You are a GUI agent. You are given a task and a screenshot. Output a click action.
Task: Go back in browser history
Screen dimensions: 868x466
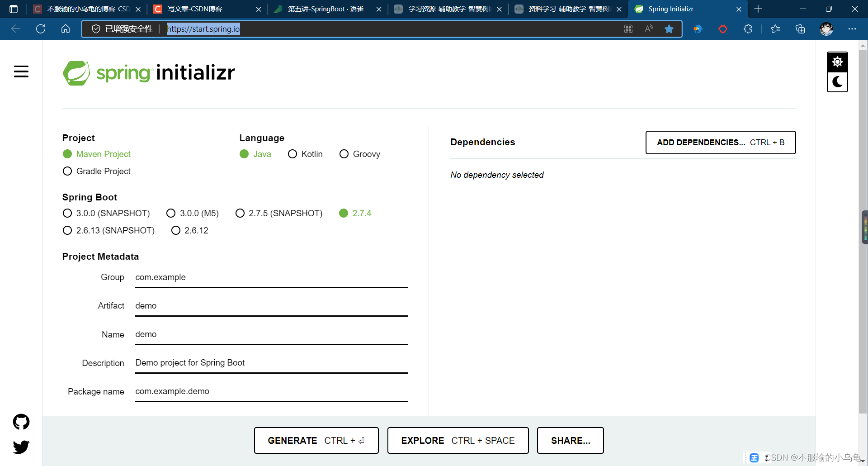(x=16, y=29)
